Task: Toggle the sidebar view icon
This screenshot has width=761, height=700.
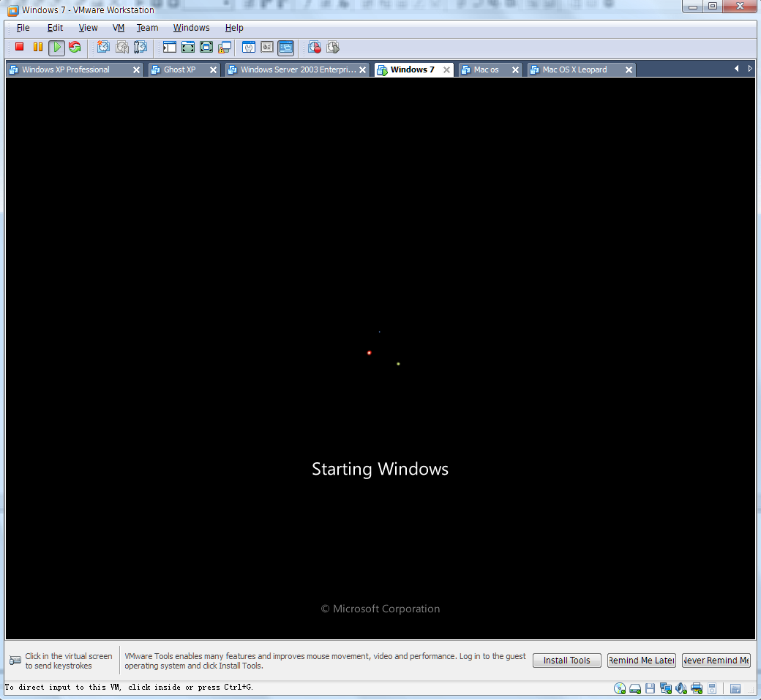Action: tap(169, 47)
